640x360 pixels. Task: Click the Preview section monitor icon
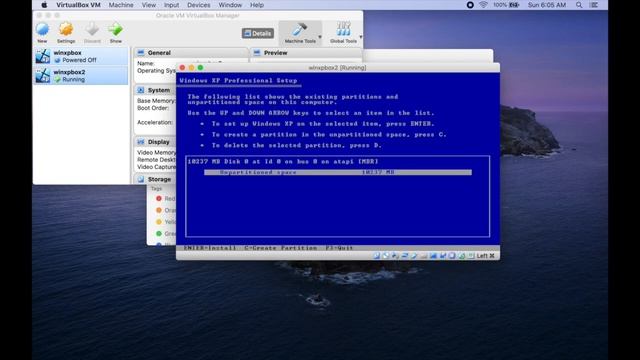pyautogui.click(x=257, y=53)
